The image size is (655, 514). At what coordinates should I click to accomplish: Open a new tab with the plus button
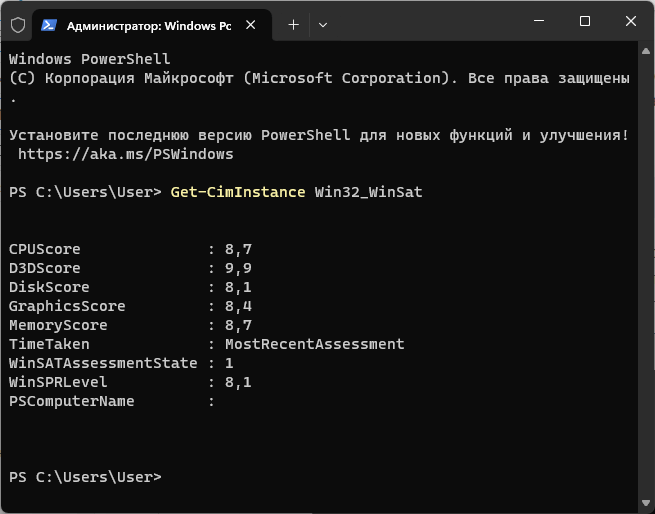point(294,22)
